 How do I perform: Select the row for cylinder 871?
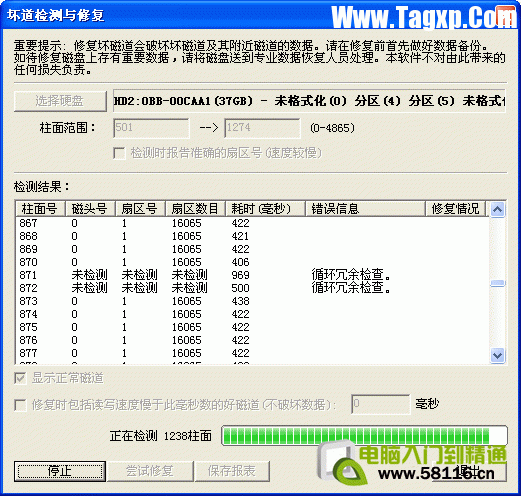[252, 275]
